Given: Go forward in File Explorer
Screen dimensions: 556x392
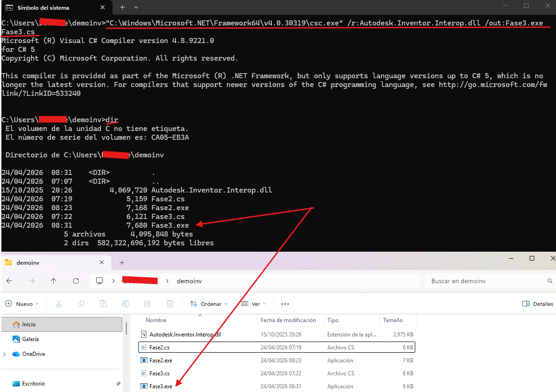Looking at the screenshot, I should [x=31, y=281].
